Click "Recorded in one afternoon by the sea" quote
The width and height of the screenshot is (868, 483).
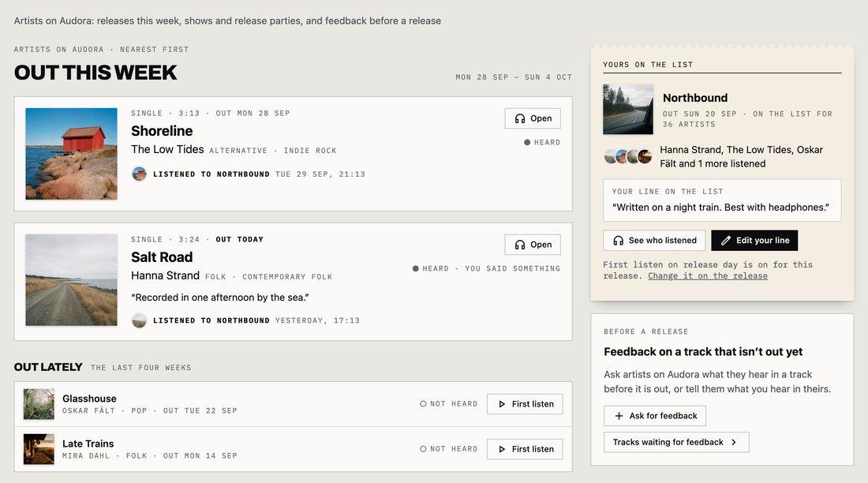pos(220,298)
